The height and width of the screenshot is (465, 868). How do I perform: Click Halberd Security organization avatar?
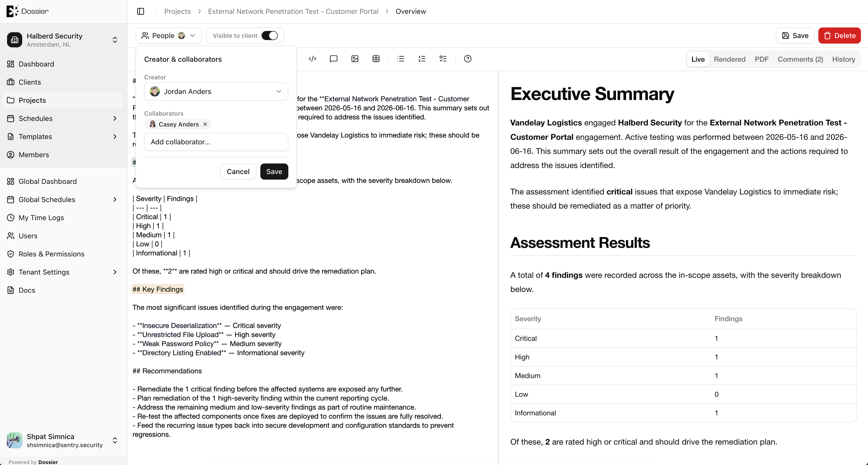[x=14, y=40]
